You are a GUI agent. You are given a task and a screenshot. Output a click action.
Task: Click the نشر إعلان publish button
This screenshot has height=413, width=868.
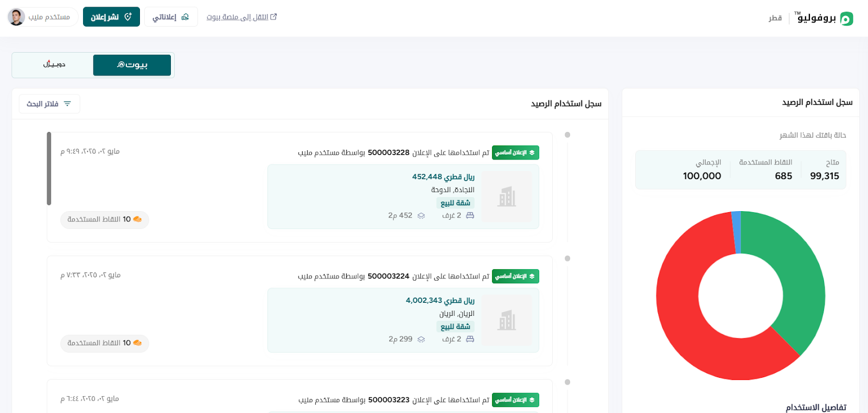[x=111, y=17]
